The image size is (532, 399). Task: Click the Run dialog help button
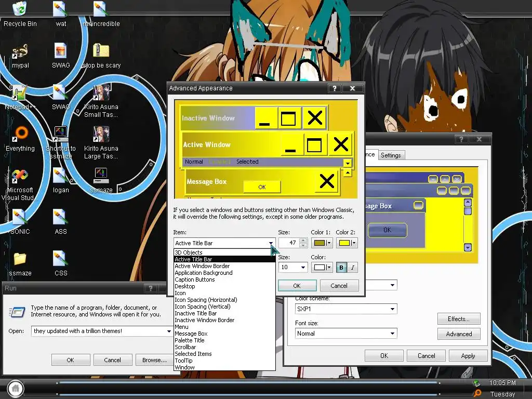[x=150, y=288]
